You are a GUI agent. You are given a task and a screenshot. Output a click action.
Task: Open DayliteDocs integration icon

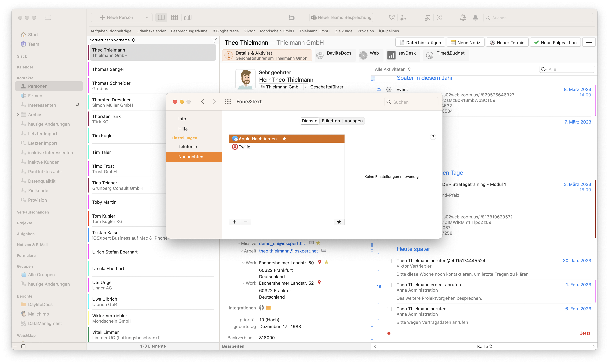pyautogui.click(x=320, y=55)
